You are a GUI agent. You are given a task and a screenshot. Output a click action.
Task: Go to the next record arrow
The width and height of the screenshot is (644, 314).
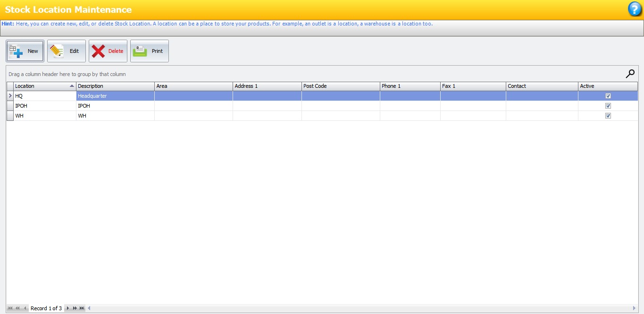[68, 308]
